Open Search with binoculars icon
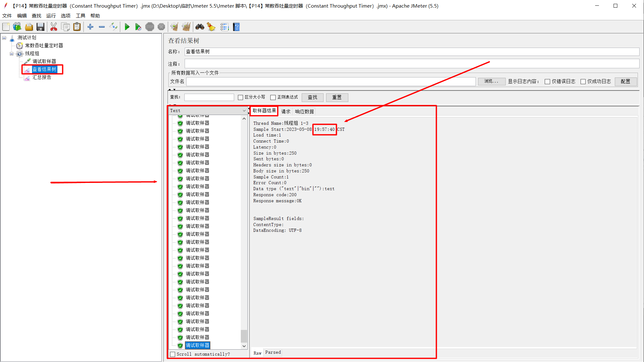Viewport: 644px width, 362px height. pyautogui.click(x=200, y=27)
